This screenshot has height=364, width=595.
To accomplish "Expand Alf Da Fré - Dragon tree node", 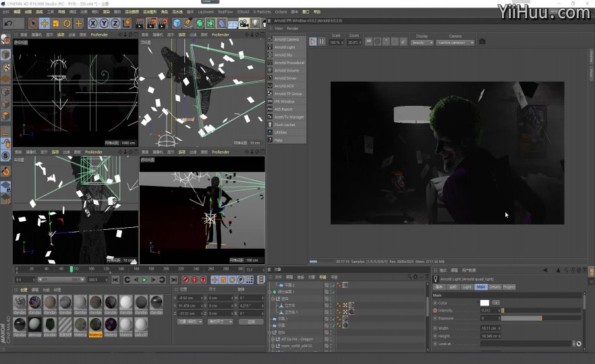I will point(273,339).
